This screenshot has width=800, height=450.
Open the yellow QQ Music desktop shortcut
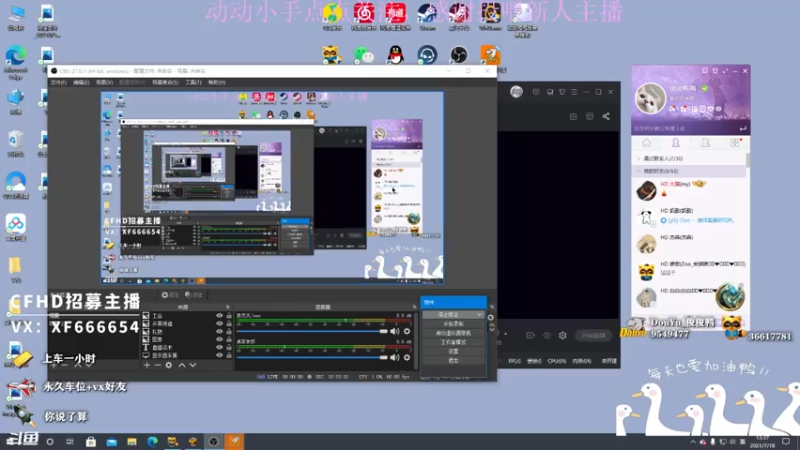point(332,17)
